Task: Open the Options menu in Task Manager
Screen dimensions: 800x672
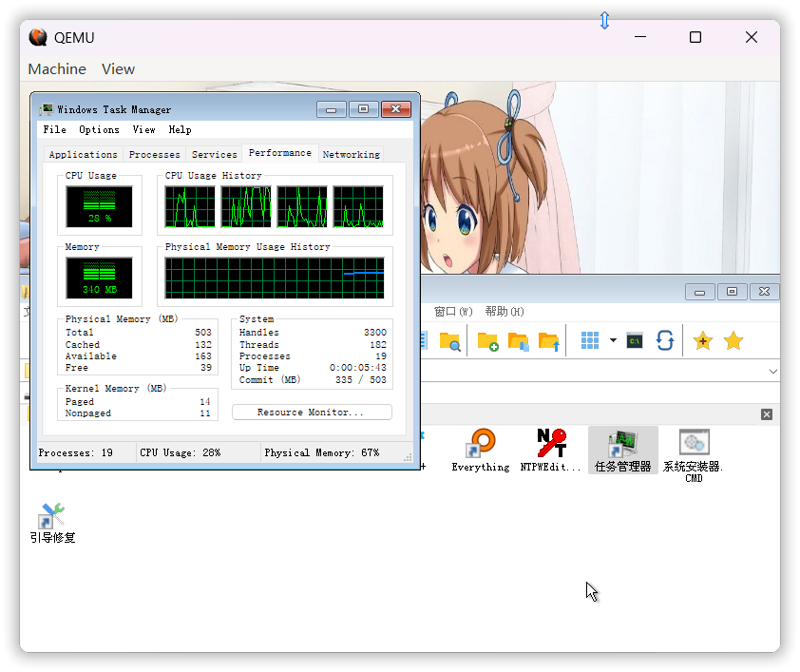Action: point(99,129)
